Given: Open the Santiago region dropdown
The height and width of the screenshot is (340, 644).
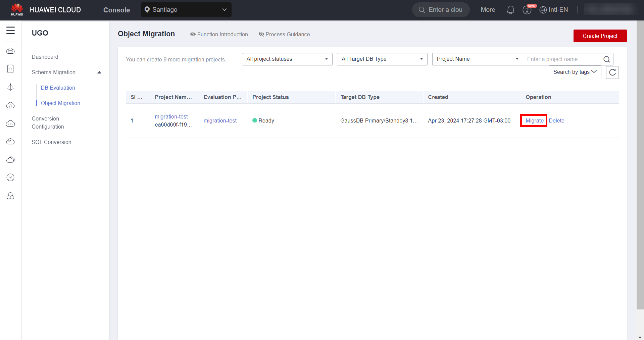Looking at the screenshot, I should tap(186, 10).
